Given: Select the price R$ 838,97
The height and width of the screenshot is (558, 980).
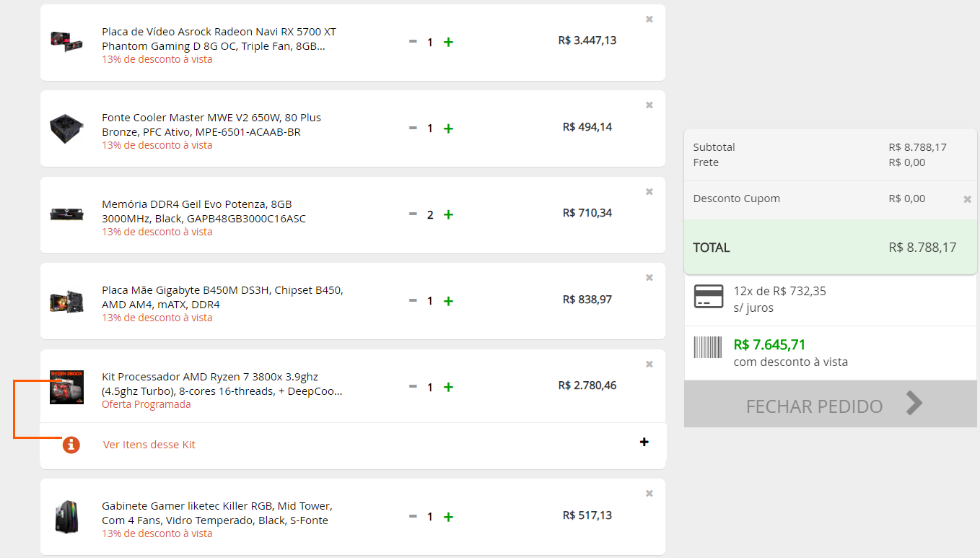Looking at the screenshot, I should (x=587, y=300).
